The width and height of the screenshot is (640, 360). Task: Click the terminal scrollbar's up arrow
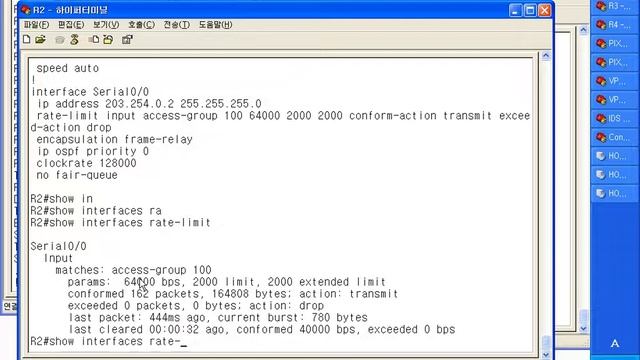tap(546, 56)
